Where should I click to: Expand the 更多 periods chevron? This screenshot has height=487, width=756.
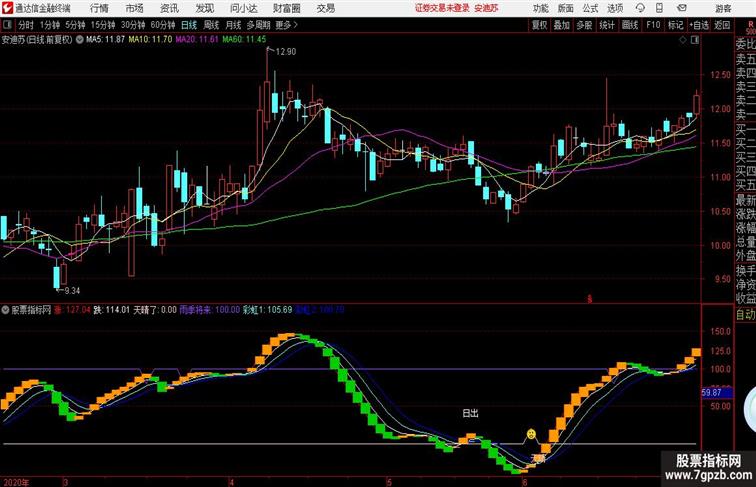tap(287, 25)
